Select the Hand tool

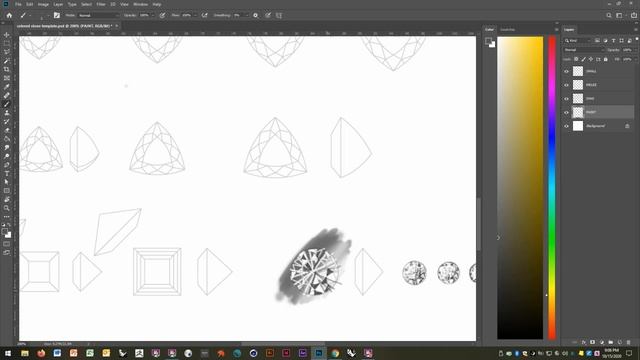pos(7,200)
